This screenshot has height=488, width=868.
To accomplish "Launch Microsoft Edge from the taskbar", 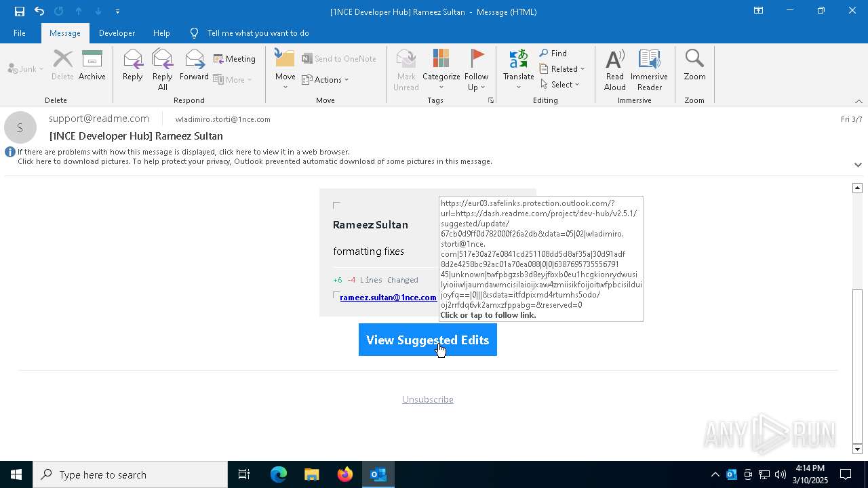I will 279,474.
